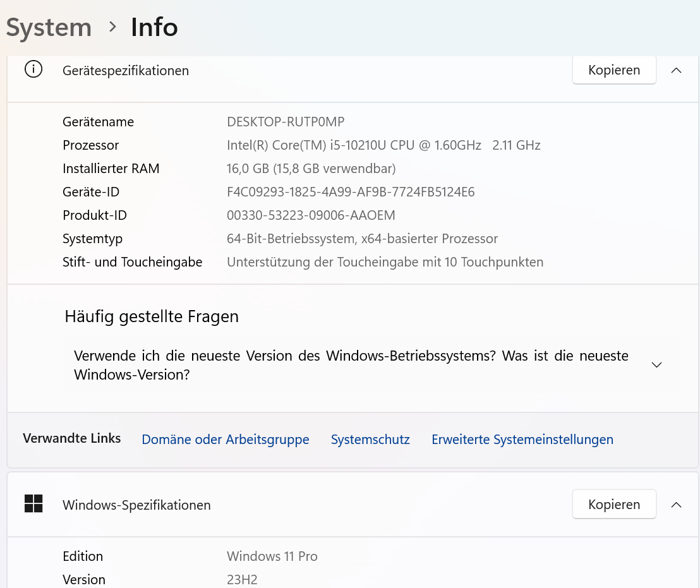The width and height of the screenshot is (700, 588).
Task: Select the Toucheingabe value with 10 Touchpunkten
Action: tap(385, 262)
